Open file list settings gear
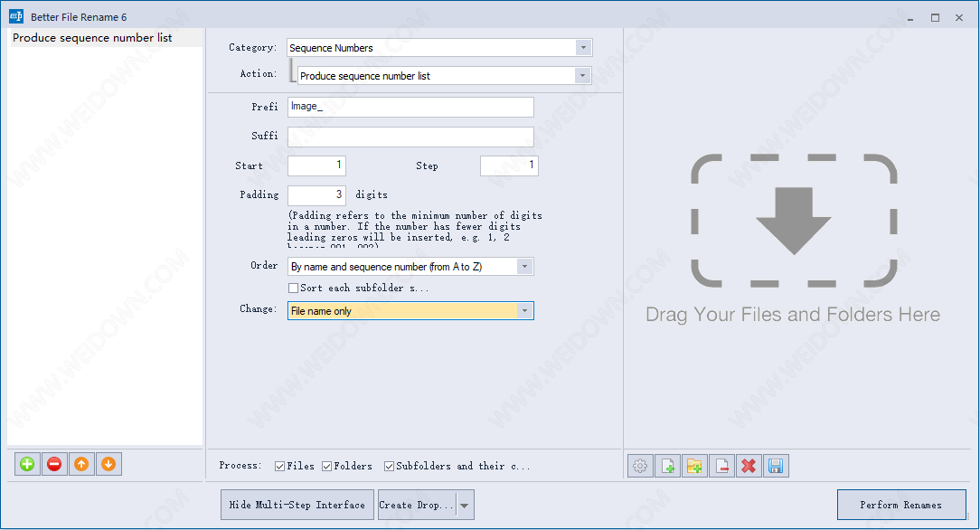 640,466
